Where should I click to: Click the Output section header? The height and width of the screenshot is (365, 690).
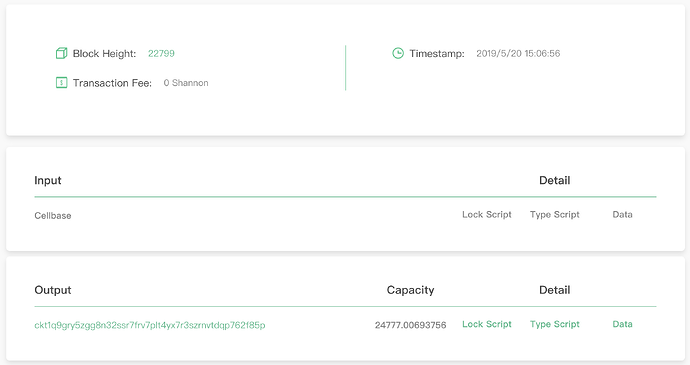point(53,290)
